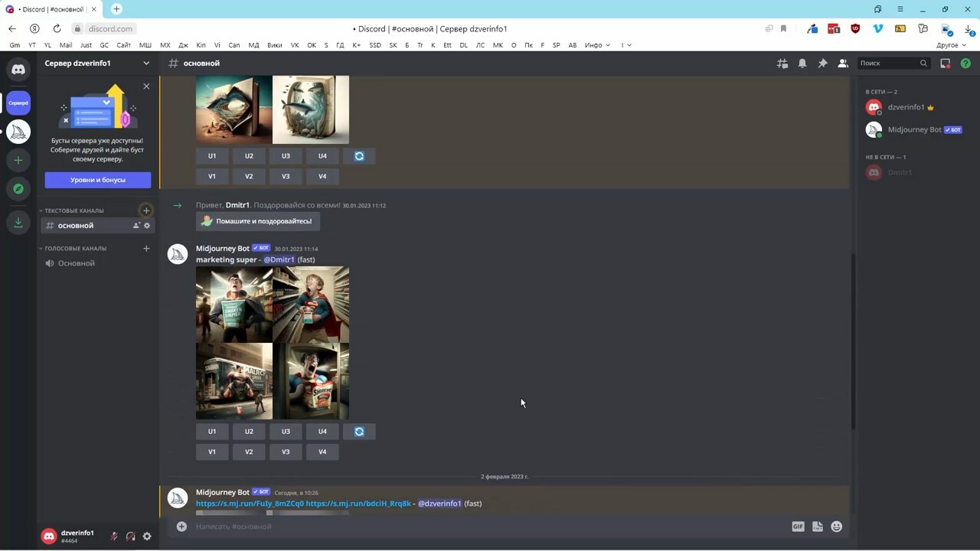Unmute the microphone in user panel

(114, 536)
